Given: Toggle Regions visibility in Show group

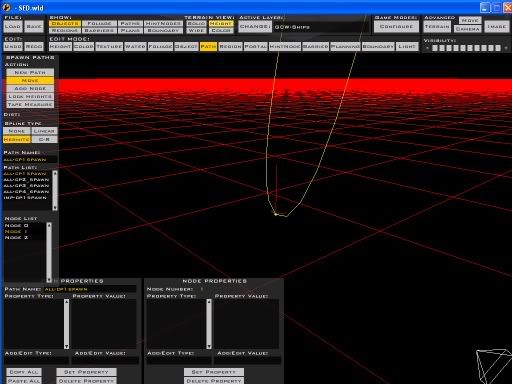Looking at the screenshot, I should [x=65, y=30].
